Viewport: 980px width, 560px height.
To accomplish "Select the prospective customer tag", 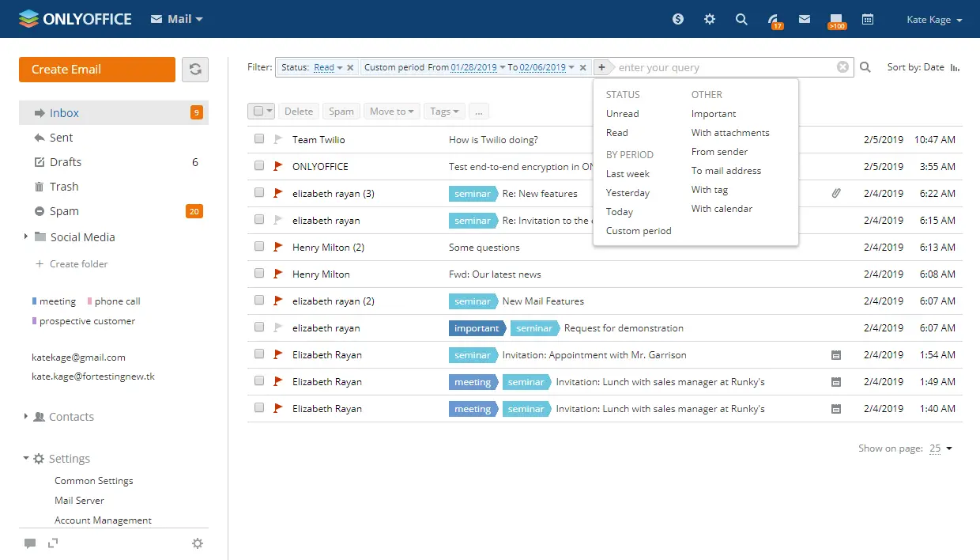I will 83,321.
